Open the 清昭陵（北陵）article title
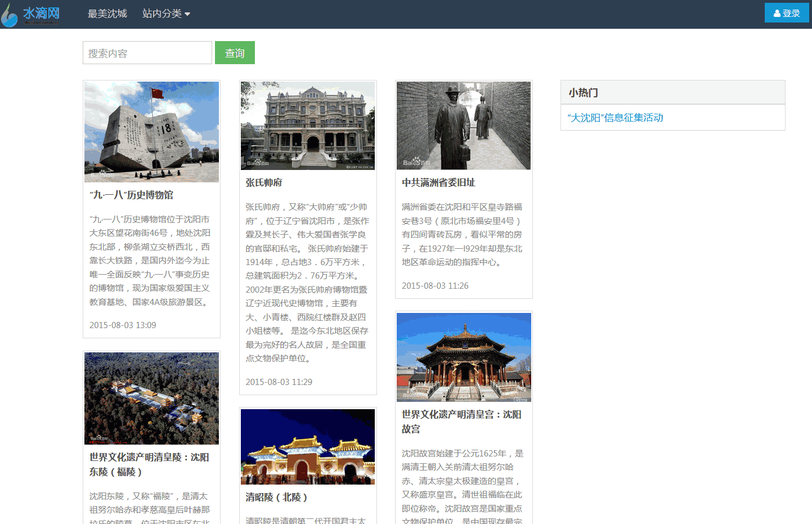 click(x=277, y=497)
